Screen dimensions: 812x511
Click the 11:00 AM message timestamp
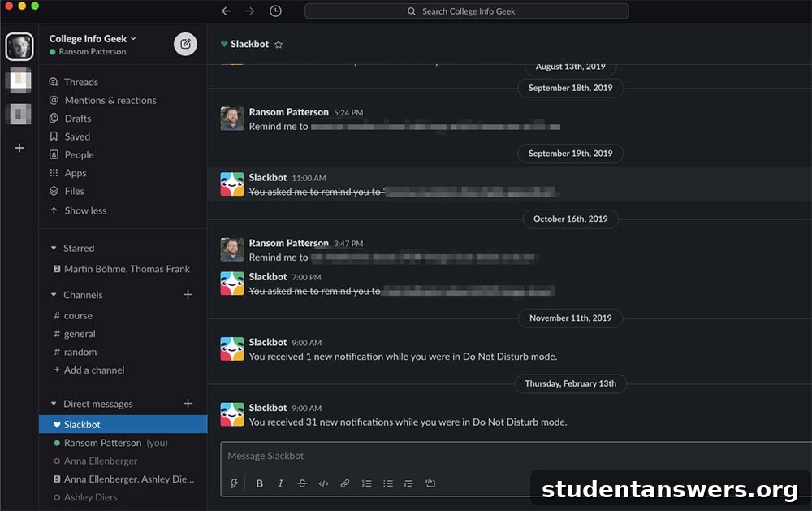pos(309,178)
